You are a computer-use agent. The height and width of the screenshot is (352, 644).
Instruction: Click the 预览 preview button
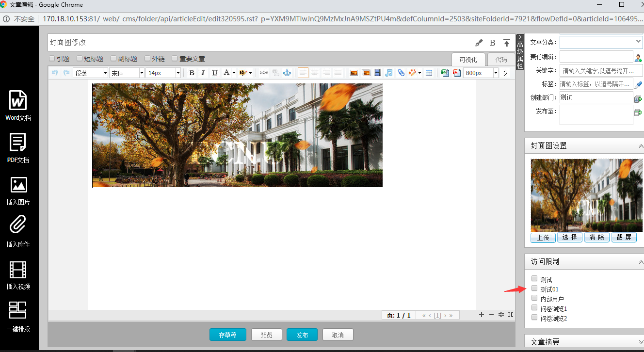pos(266,335)
